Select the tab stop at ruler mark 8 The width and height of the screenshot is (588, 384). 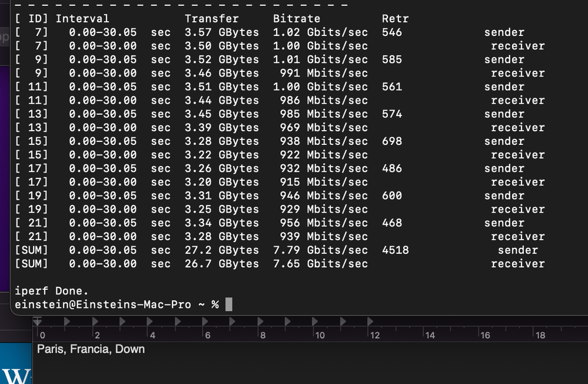tap(260, 322)
